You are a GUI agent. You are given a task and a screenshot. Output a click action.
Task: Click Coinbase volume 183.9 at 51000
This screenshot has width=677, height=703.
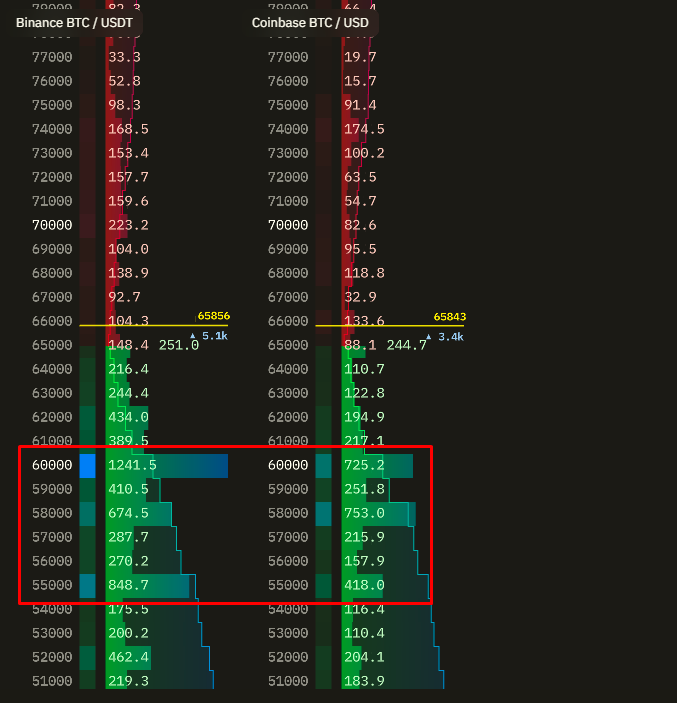pyautogui.click(x=364, y=681)
